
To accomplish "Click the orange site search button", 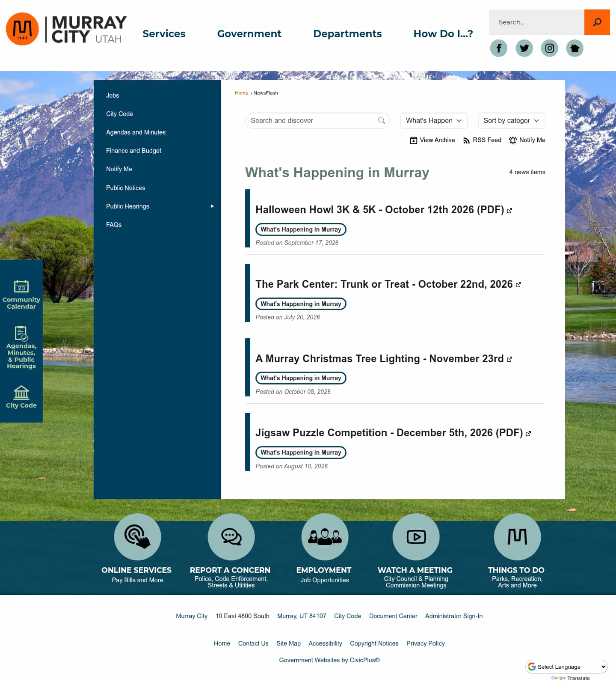I will [x=597, y=22].
